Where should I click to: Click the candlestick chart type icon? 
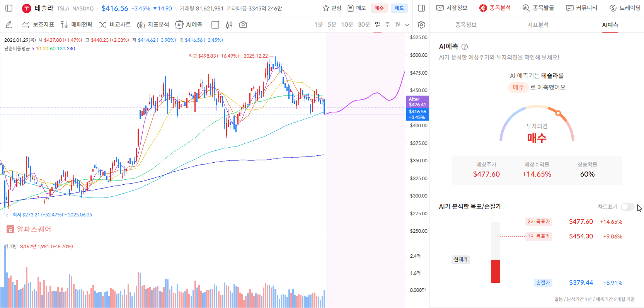tap(229, 25)
